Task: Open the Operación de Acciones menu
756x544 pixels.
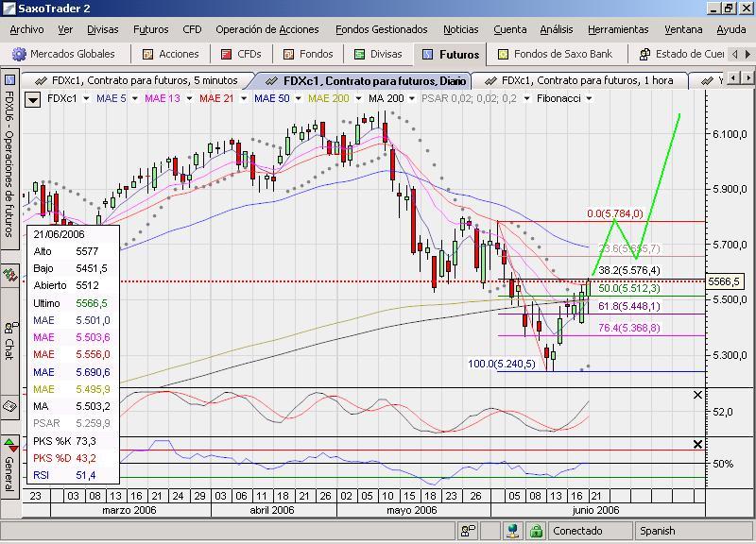Action: pyautogui.click(x=267, y=30)
